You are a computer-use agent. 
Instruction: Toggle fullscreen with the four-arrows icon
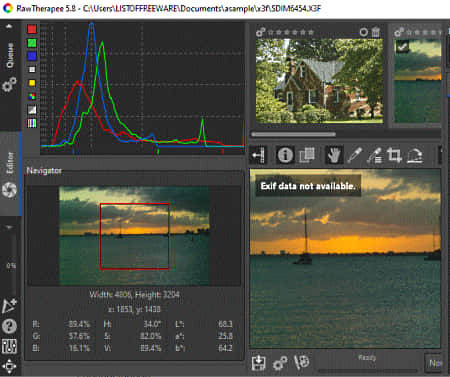click(9, 367)
